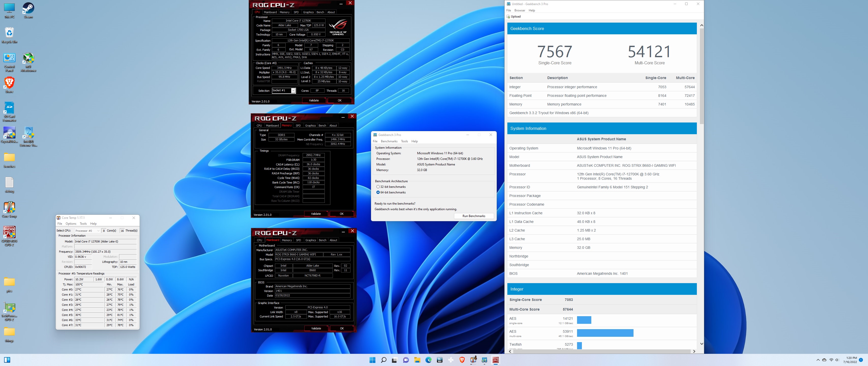
Task: Open the Widgets button on the taskbar
Action: coord(7,360)
